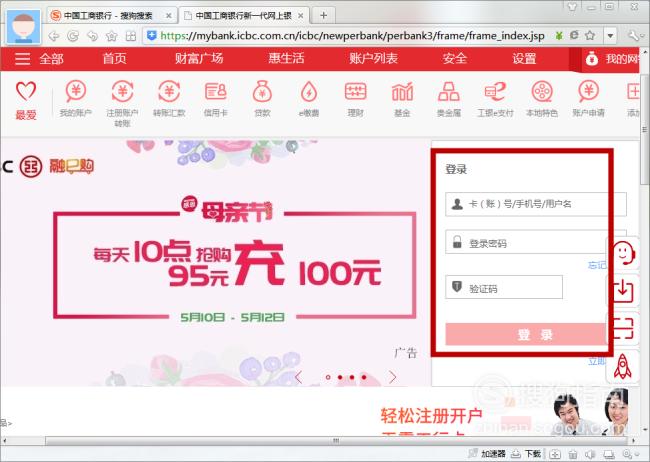Open 加速器 in the status bar
650x462 pixels.
click(x=488, y=454)
